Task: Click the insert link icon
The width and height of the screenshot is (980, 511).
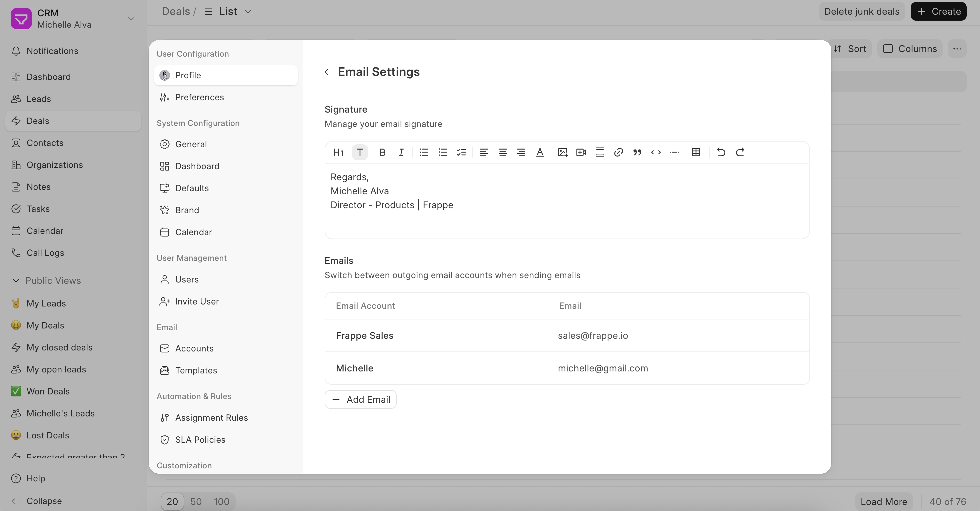Action: tap(618, 153)
